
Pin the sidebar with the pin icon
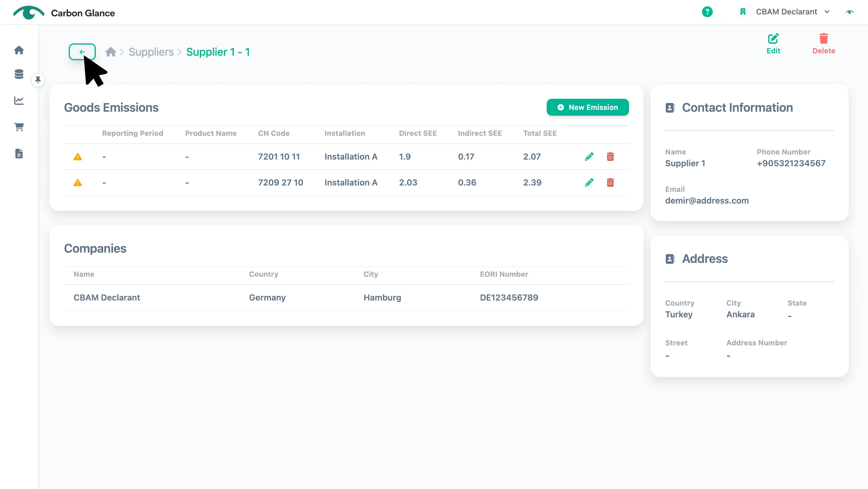click(x=38, y=80)
